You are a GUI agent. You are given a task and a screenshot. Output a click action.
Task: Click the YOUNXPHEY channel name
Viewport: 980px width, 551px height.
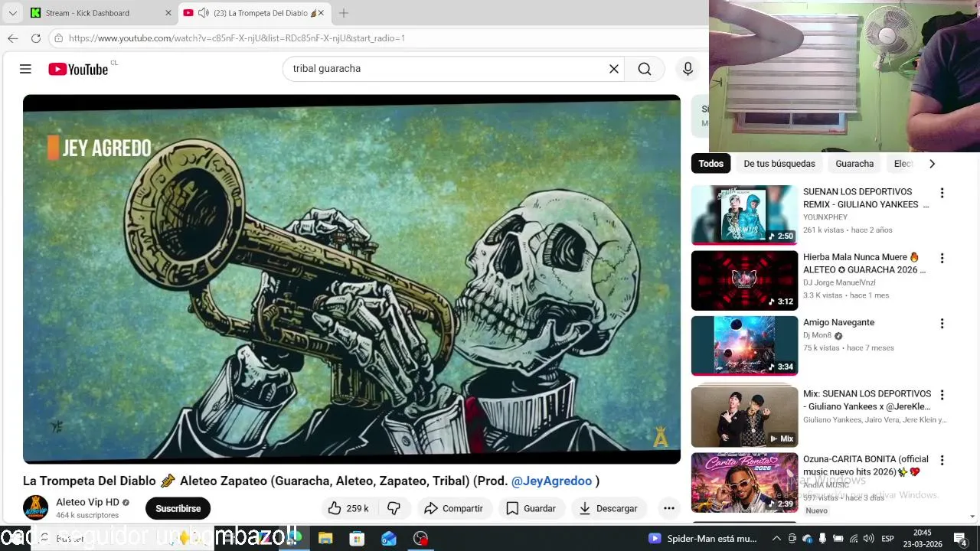coord(825,217)
